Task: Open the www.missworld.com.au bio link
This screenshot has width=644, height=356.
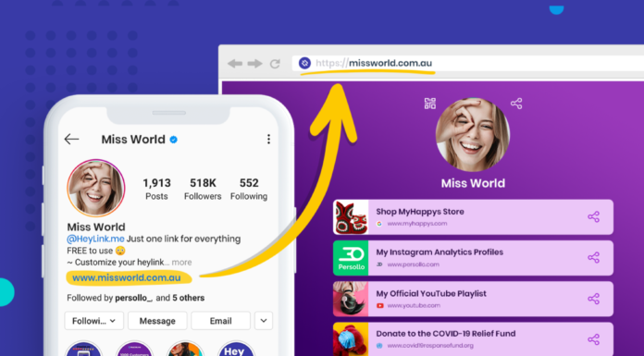Action: click(127, 278)
